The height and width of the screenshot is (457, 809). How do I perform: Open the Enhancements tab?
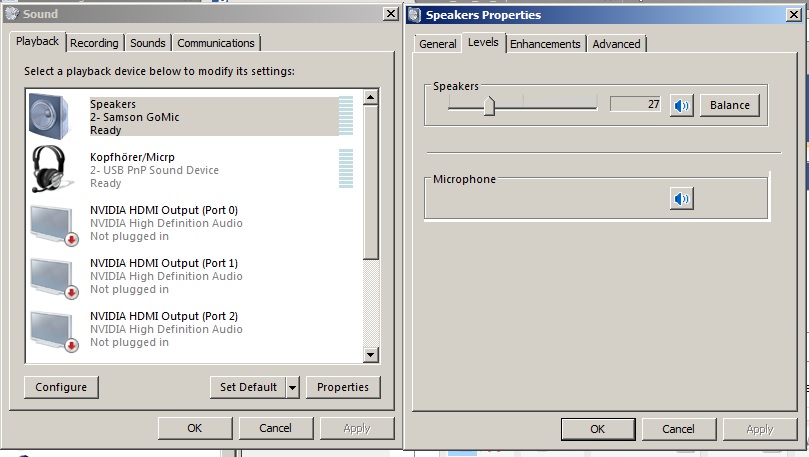pos(545,44)
